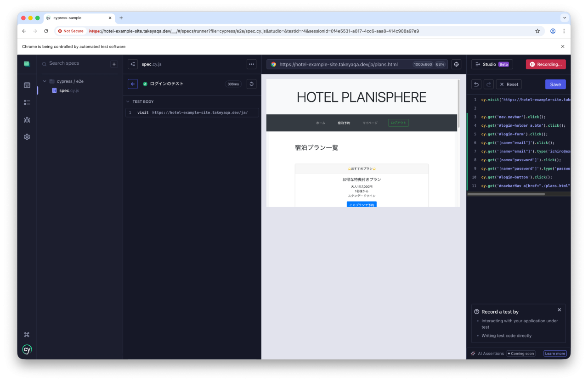Click the horizontal scrollbar under the code
588x382 pixels.
click(506, 194)
